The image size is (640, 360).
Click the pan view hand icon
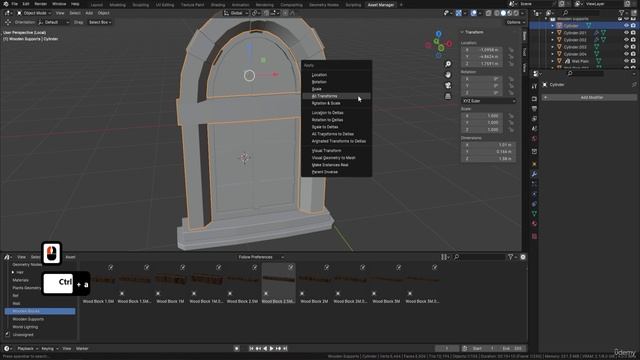[x=448, y=75]
